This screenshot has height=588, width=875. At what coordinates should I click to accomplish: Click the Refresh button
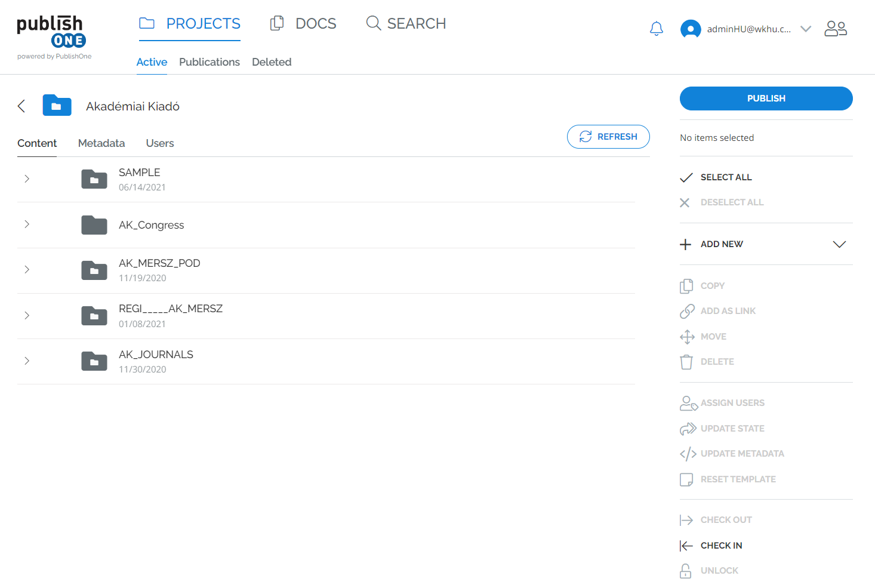coord(608,137)
